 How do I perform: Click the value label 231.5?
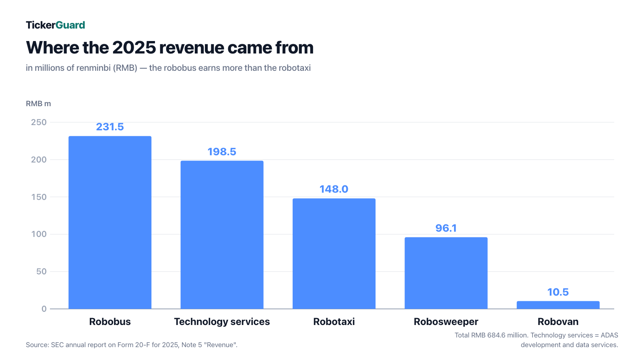pyautogui.click(x=110, y=127)
